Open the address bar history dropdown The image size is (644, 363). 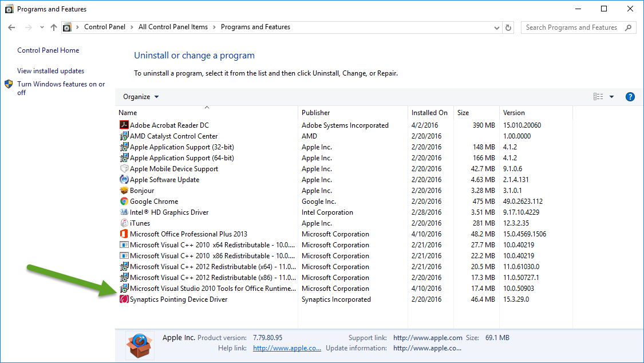496,28
